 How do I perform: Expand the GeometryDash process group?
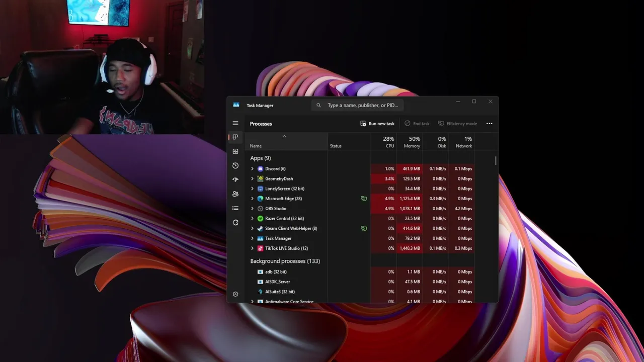[252, 178]
